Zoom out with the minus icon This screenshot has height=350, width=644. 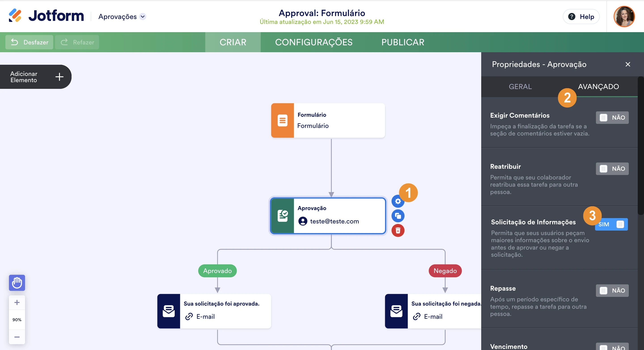tap(17, 337)
